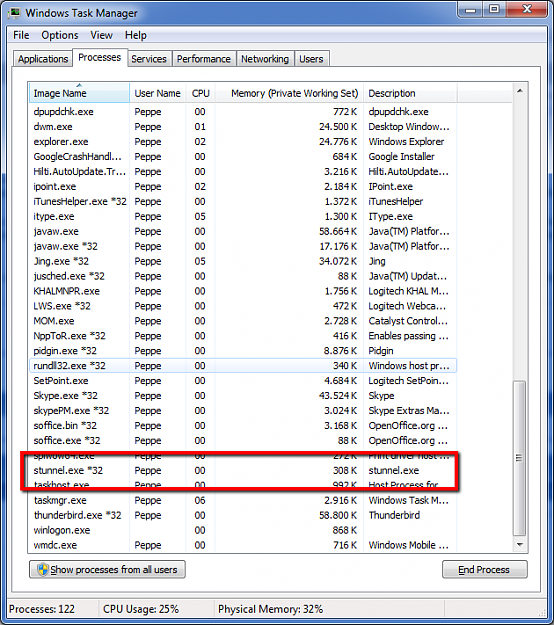This screenshot has width=554, height=625.
Task: Select the jusched.exe *32 process
Action: click(x=243, y=276)
